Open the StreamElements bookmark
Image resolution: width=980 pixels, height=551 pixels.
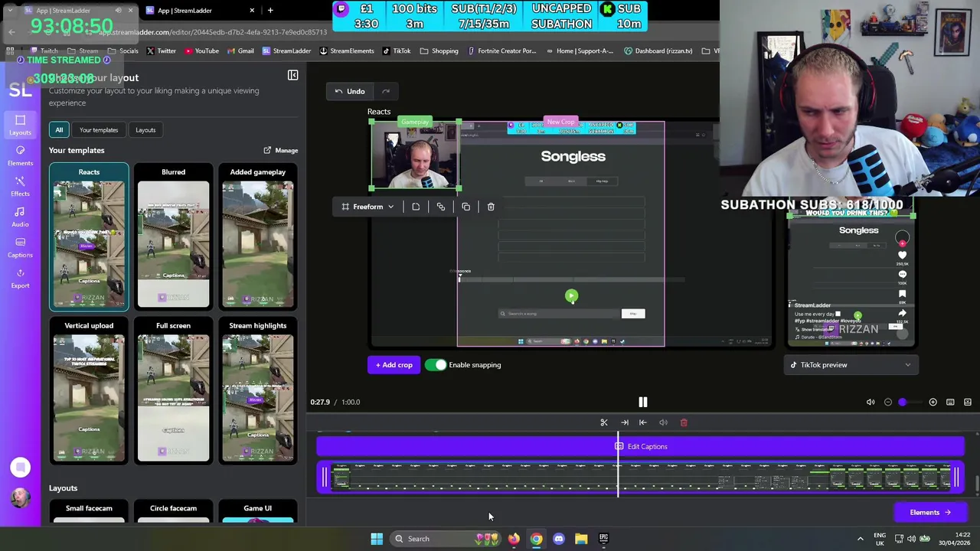pyautogui.click(x=346, y=51)
